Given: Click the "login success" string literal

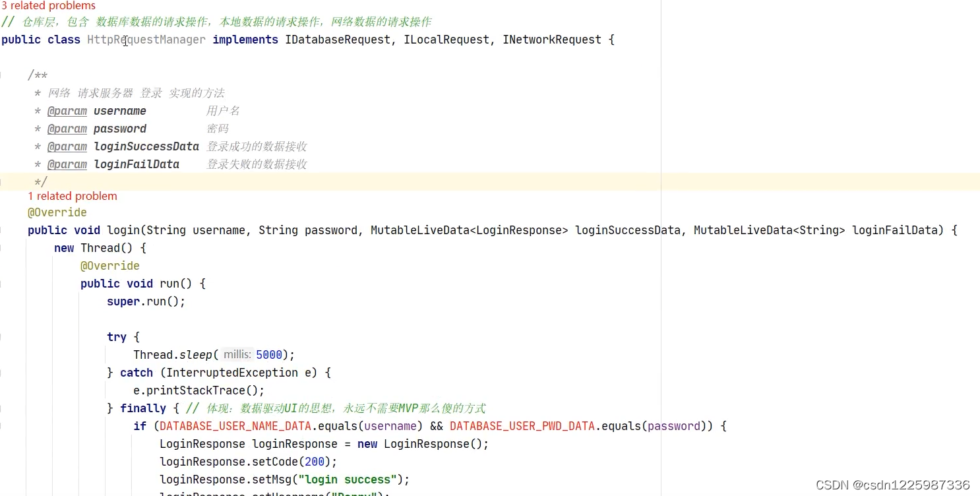Looking at the screenshot, I should point(348,480).
